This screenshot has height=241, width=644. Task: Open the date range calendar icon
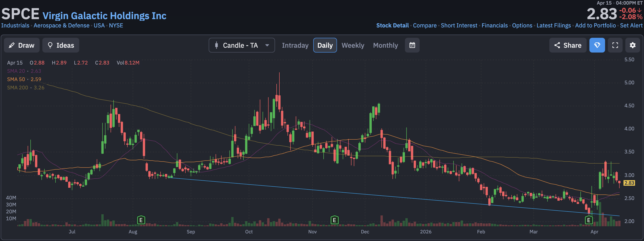click(x=412, y=45)
